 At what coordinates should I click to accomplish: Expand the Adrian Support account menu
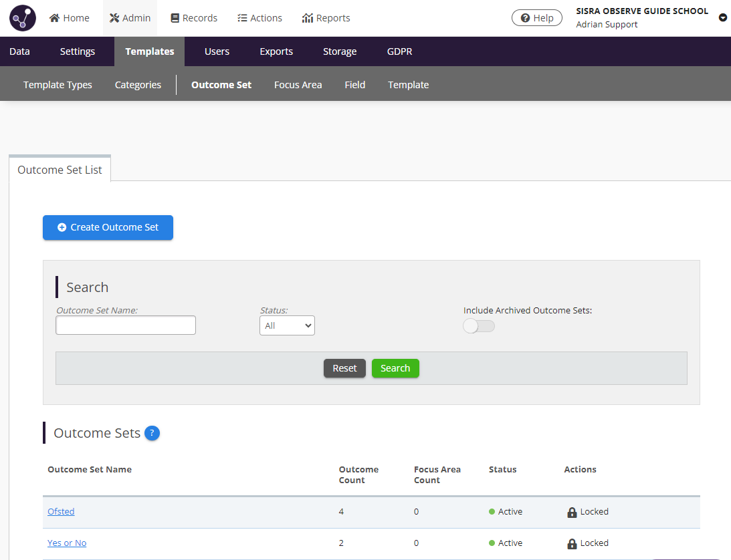click(x=722, y=17)
